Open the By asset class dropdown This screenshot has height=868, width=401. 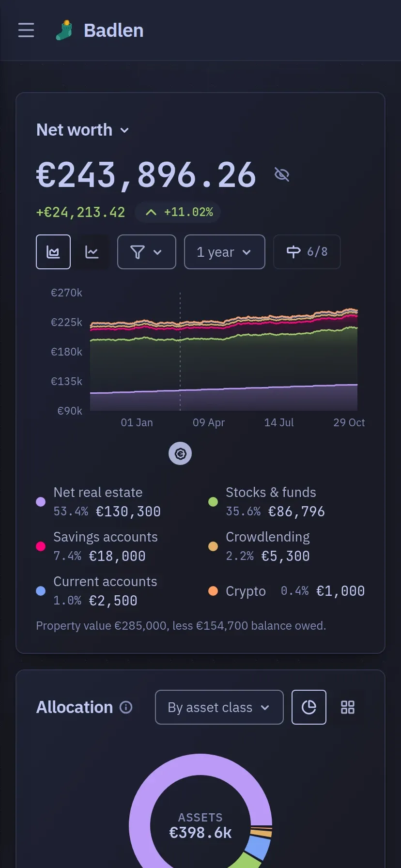point(219,707)
